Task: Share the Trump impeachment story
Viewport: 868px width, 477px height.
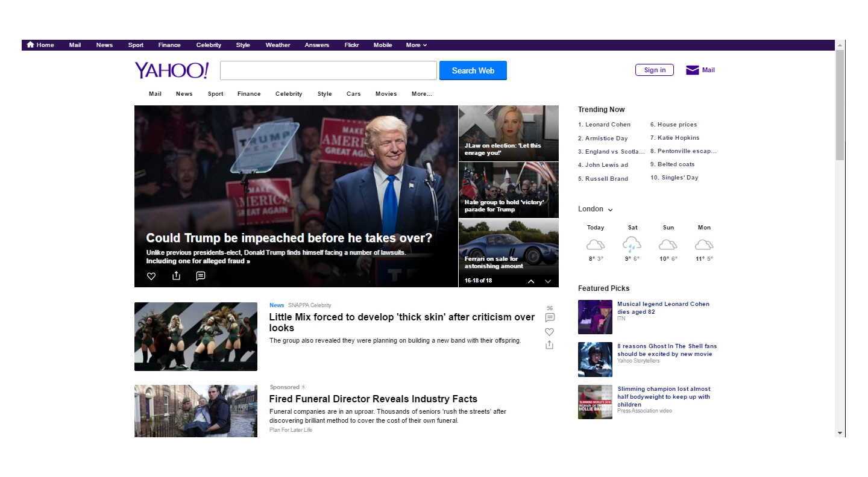Action: coord(176,275)
